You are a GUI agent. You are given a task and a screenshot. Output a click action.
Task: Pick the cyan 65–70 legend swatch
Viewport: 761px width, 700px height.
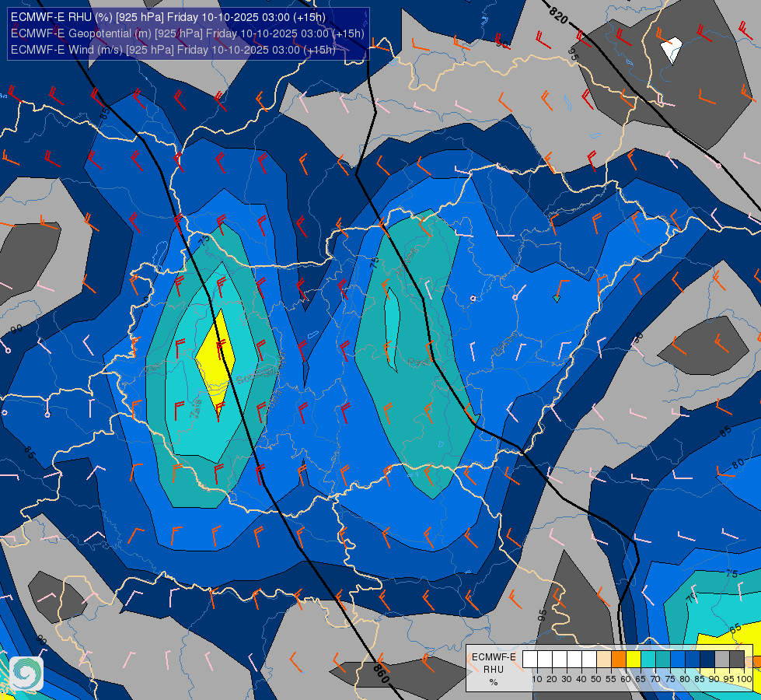tap(648, 659)
